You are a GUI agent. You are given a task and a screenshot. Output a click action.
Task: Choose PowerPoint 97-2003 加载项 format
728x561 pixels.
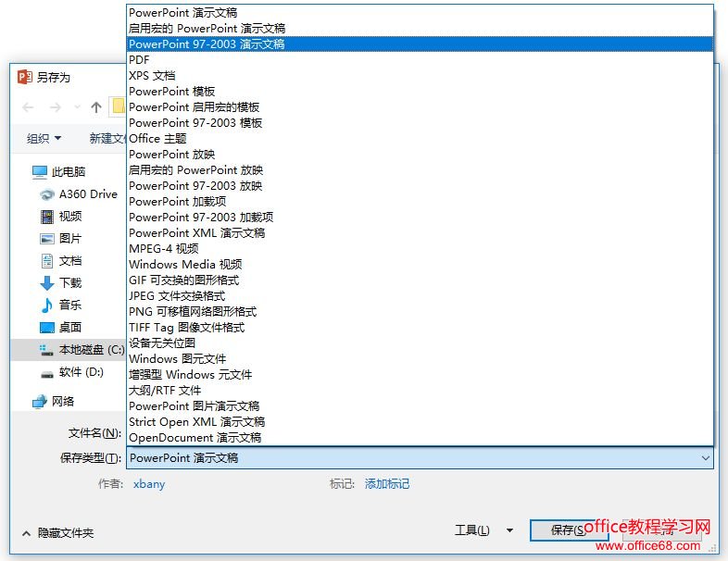click(x=420, y=218)
